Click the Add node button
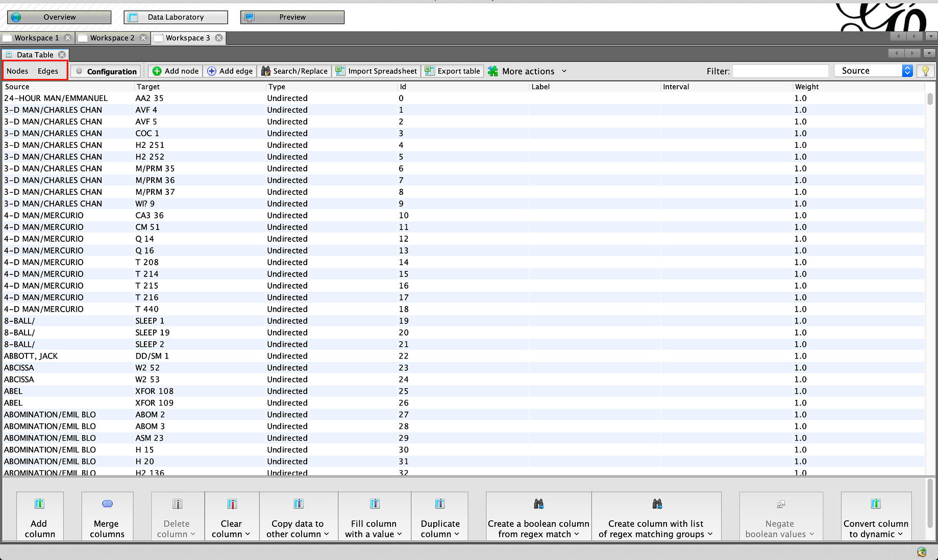938x560 pixels. pos(176,71)
